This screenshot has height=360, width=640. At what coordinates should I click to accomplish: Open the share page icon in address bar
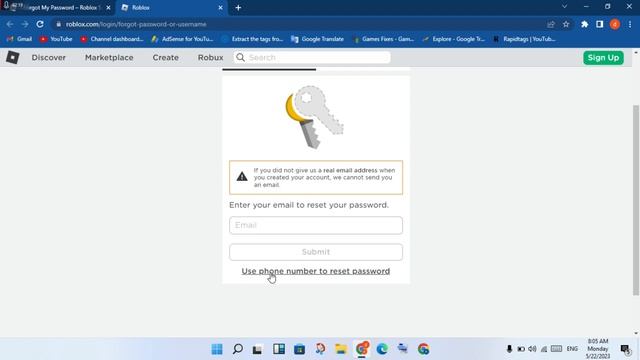pyautogui.click(x=551, y=24)
